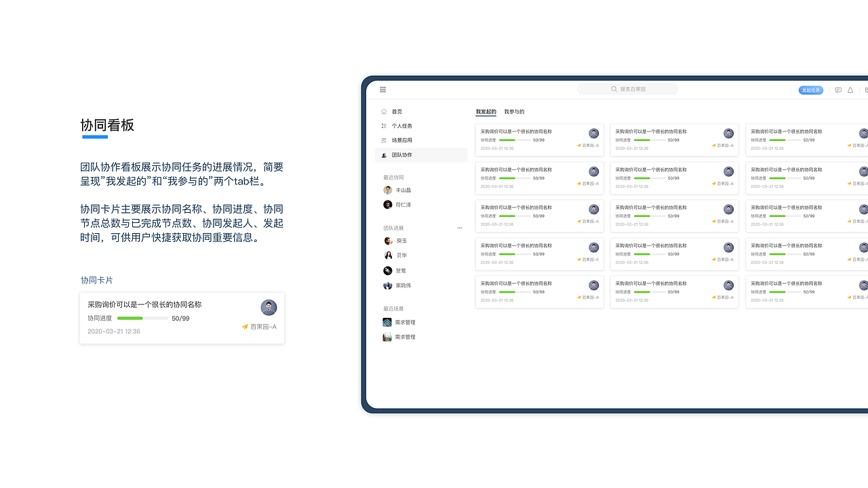Select 贝华 avatar under 团队进展
The height and width of the screenshot is (488, 868).
pos(389,255)
